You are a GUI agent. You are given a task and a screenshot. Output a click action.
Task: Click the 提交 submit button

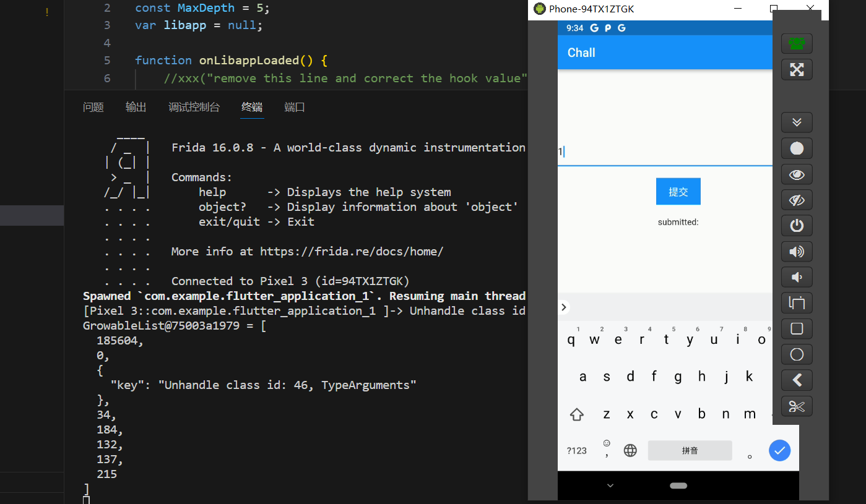pyautogui.click(x=678, y=192)
